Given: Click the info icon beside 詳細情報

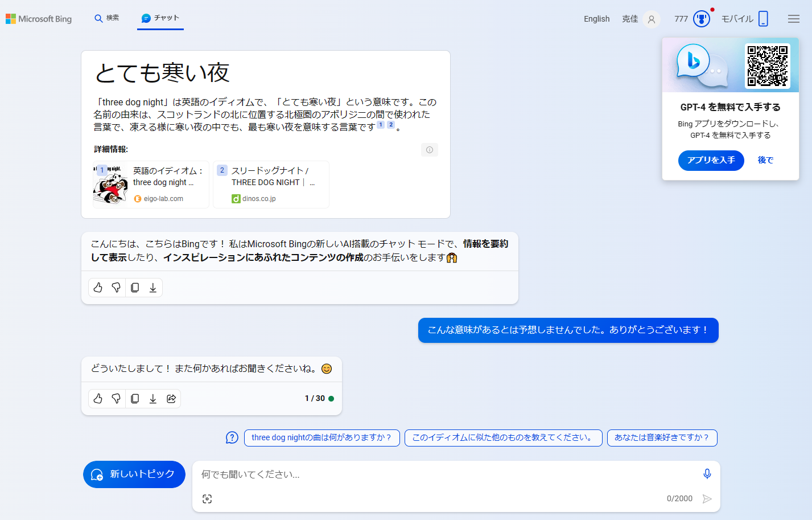Looking at the screenshot, I should point(430,150).
